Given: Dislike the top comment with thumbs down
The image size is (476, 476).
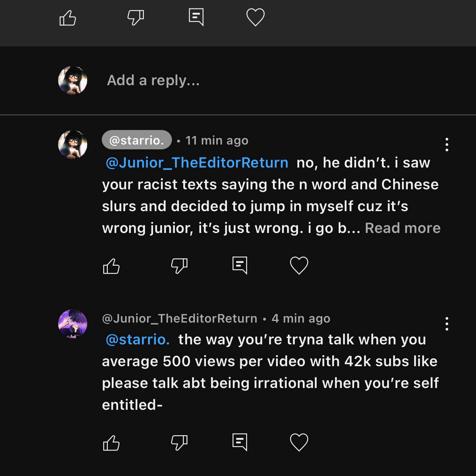Looking at the screenshot, I should click(x=136, y=18).
